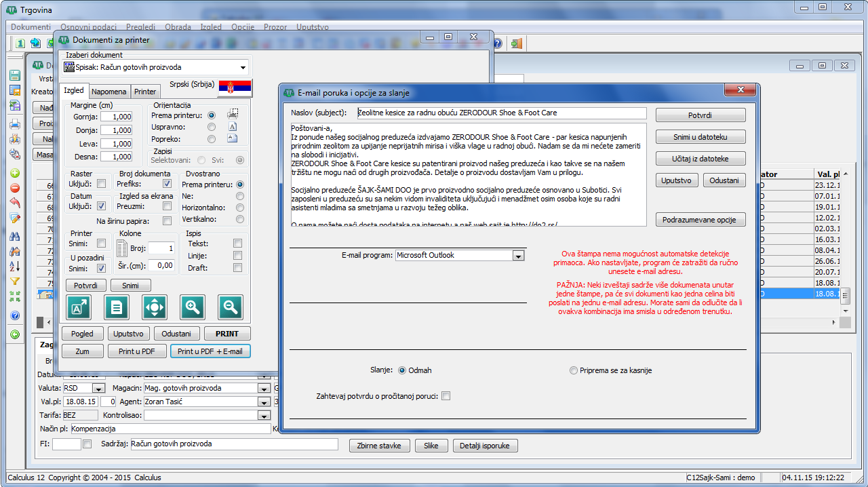Click the red undo arrow icon
The image size is (868, 487).
(x=14, y=203)
